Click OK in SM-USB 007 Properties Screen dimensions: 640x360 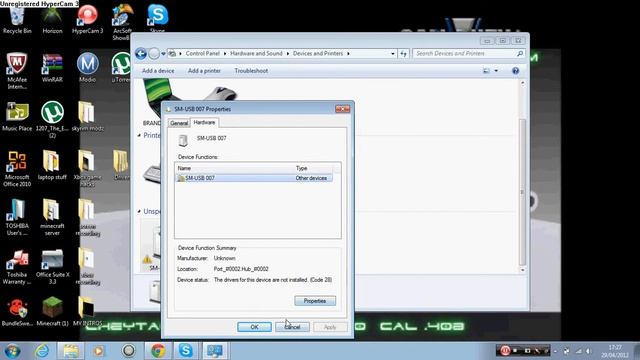click(x=254, y=327)
